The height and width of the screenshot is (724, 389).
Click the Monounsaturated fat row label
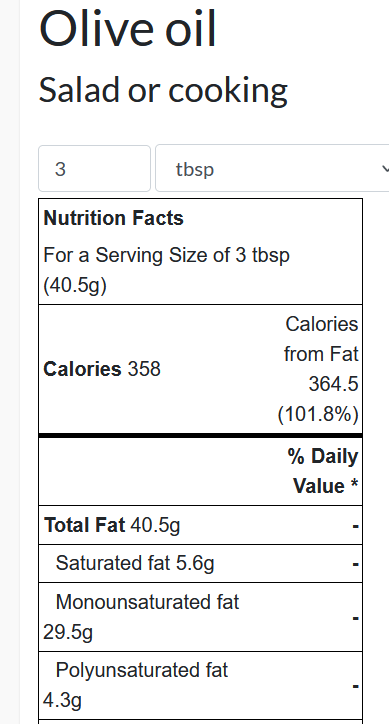point(147,602)
